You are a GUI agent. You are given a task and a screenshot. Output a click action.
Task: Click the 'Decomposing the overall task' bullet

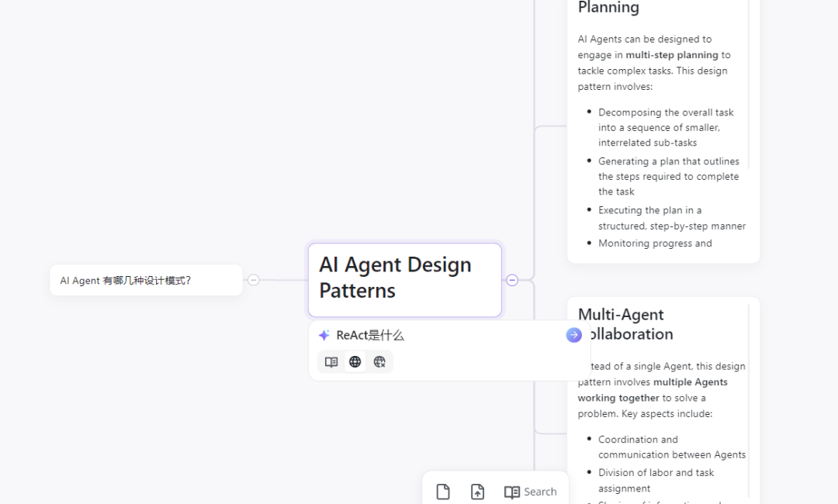coord(665,127)
